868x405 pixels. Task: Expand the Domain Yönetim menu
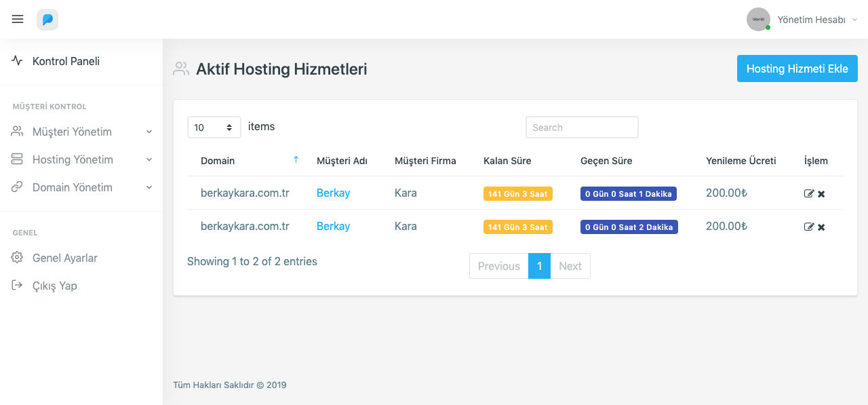(81, 187)
